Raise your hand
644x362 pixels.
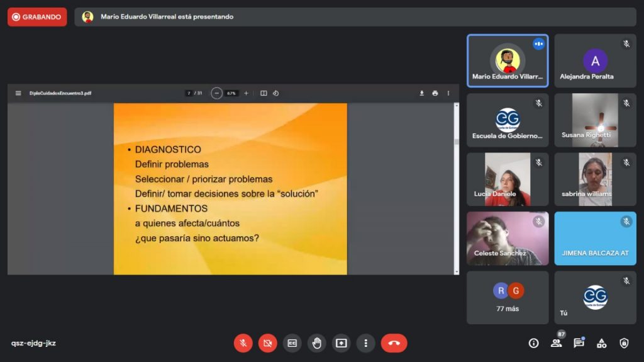tap(316, 343)
